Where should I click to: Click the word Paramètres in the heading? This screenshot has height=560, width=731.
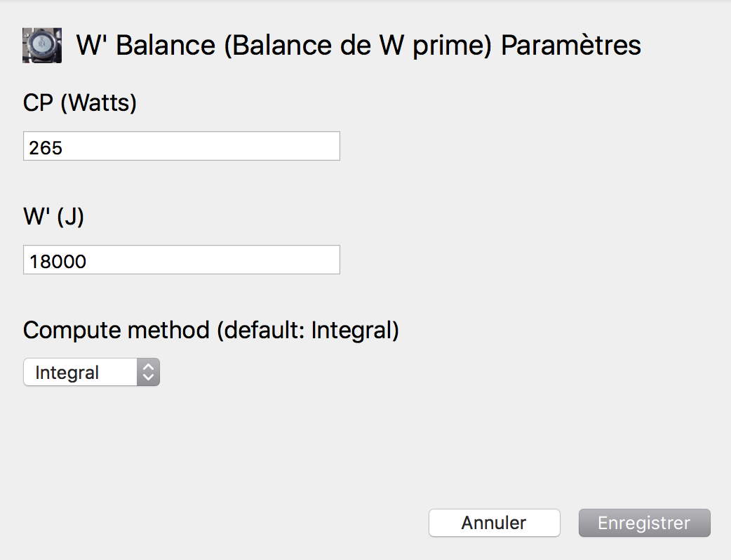click(571, 45)
